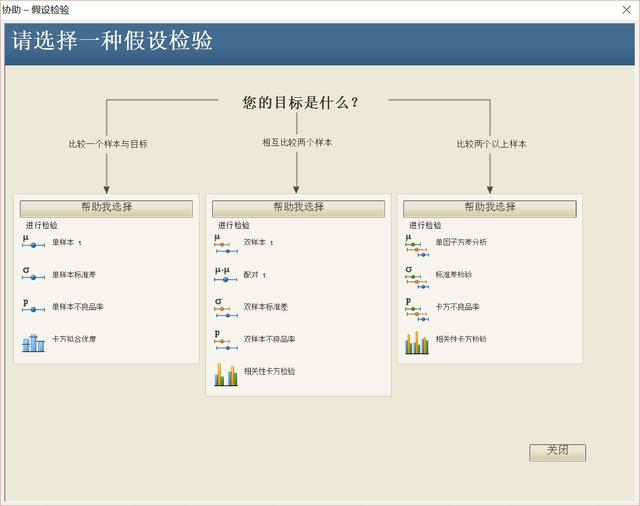Click the 您的目标是什么？ heading

301,102
